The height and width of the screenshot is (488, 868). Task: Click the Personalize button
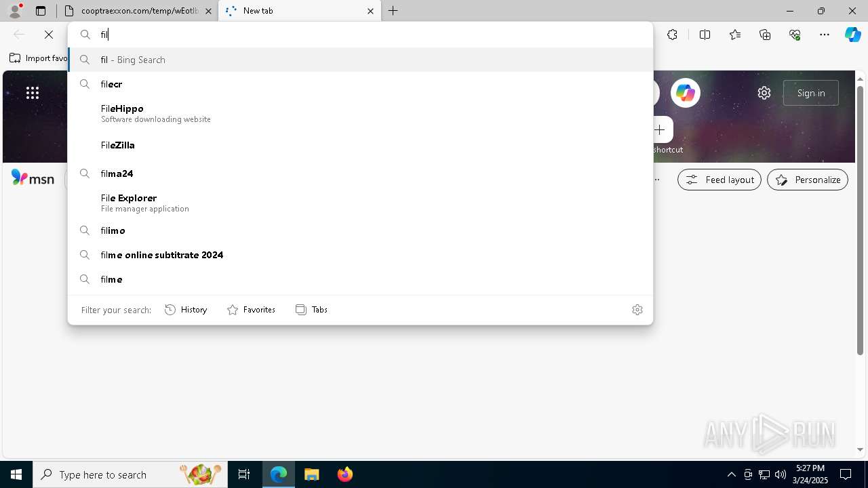[x=808, y=180]
